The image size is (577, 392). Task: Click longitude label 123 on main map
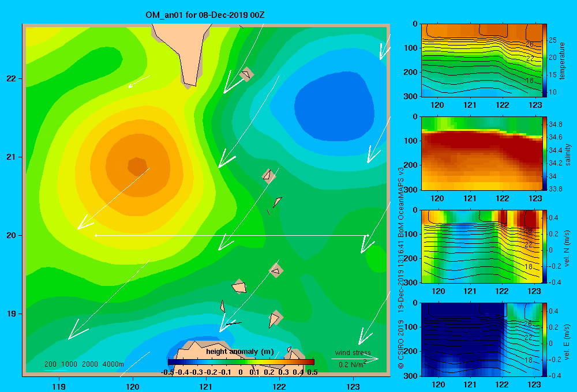click(x=353, y=386)
